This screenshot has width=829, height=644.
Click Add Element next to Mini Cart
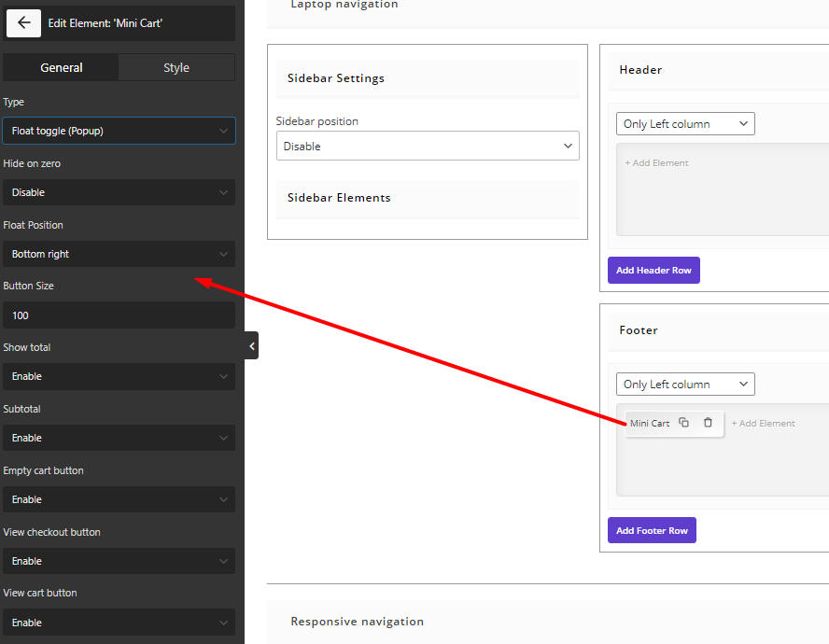coord(763,423)
